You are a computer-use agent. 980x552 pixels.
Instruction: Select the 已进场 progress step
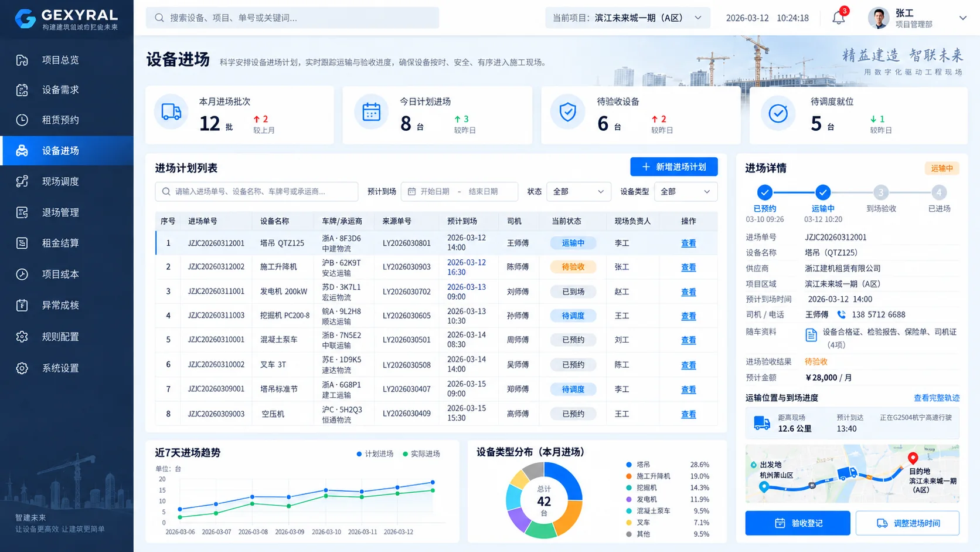point(939,192)
